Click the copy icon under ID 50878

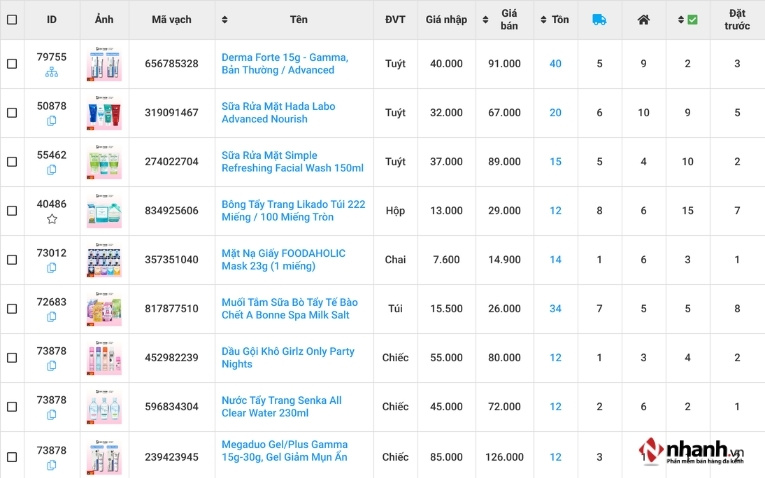click(x=52, y=121)
